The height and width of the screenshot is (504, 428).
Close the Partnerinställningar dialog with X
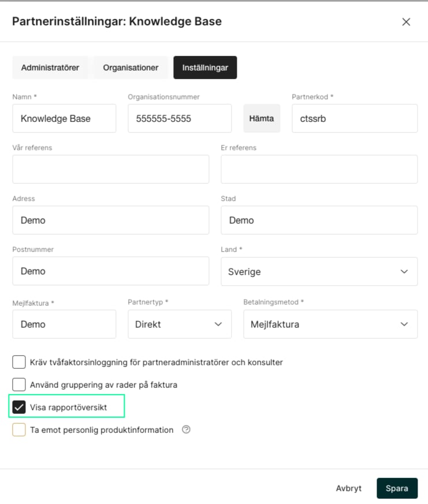(406, 22)
